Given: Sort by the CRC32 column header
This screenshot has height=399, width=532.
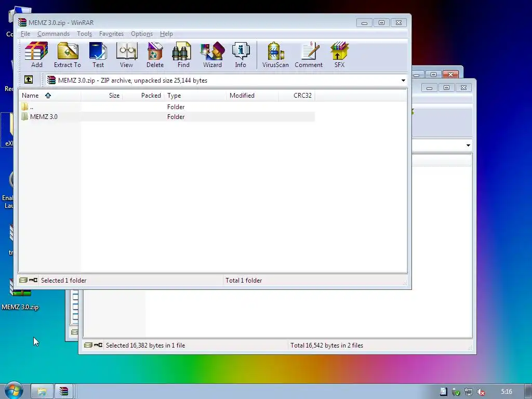Looking at the screenshot, I should pyautogui.click(x=297, y=96).
